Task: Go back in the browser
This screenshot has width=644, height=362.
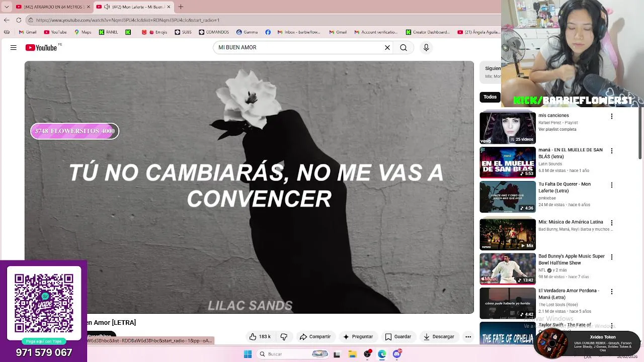Action: [x=7, y=20]
